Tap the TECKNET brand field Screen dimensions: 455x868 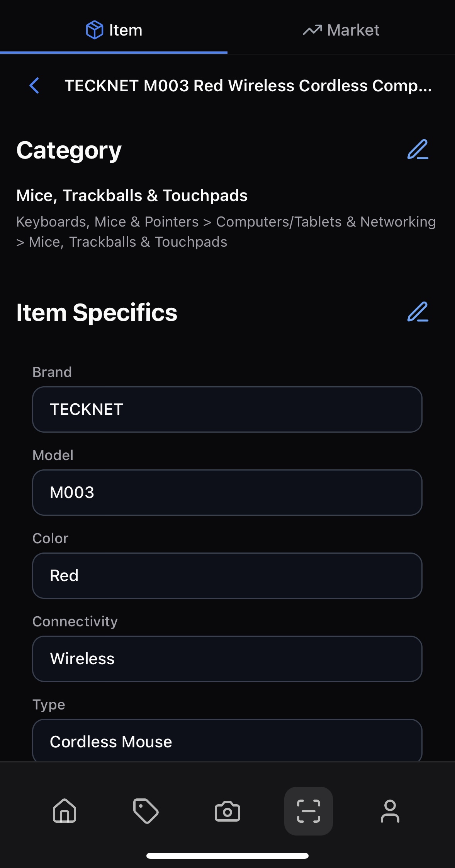click(227, 409)
